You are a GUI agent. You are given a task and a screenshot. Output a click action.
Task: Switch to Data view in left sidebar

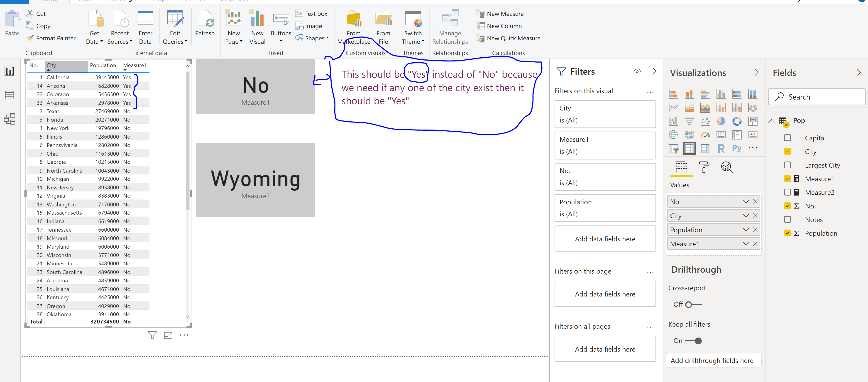pos(10,95)
